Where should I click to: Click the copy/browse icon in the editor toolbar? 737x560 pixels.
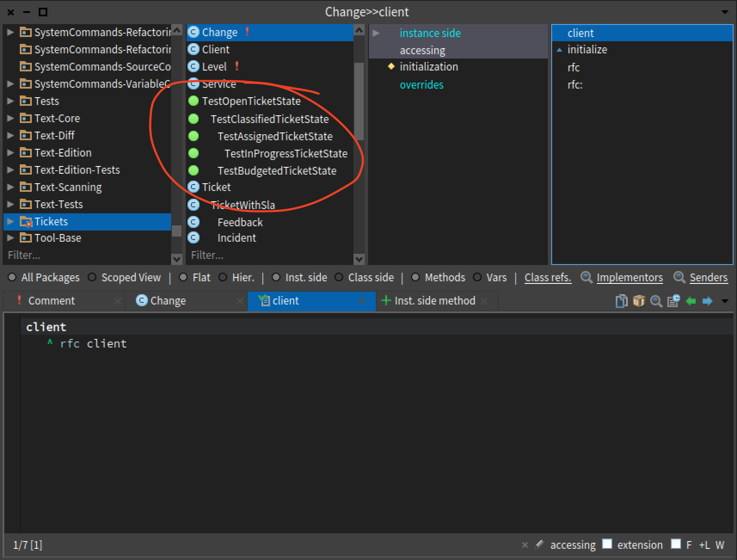click(x=621, y=301)
